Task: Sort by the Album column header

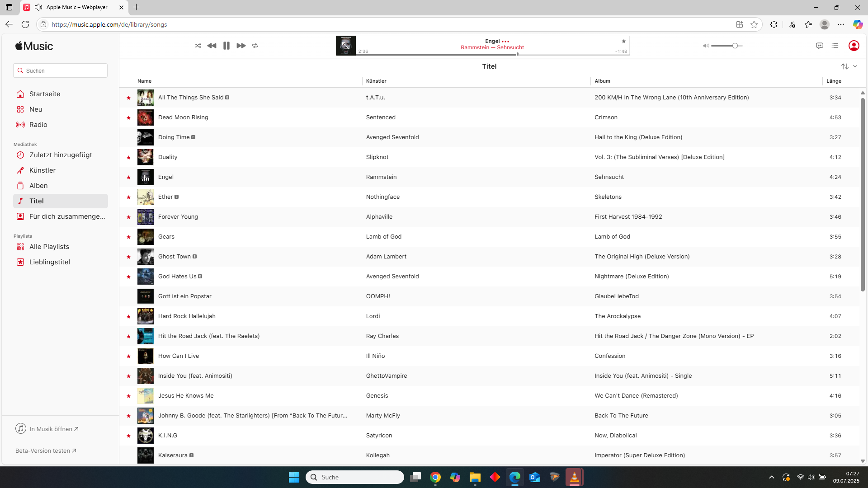Action: (602, 81)
